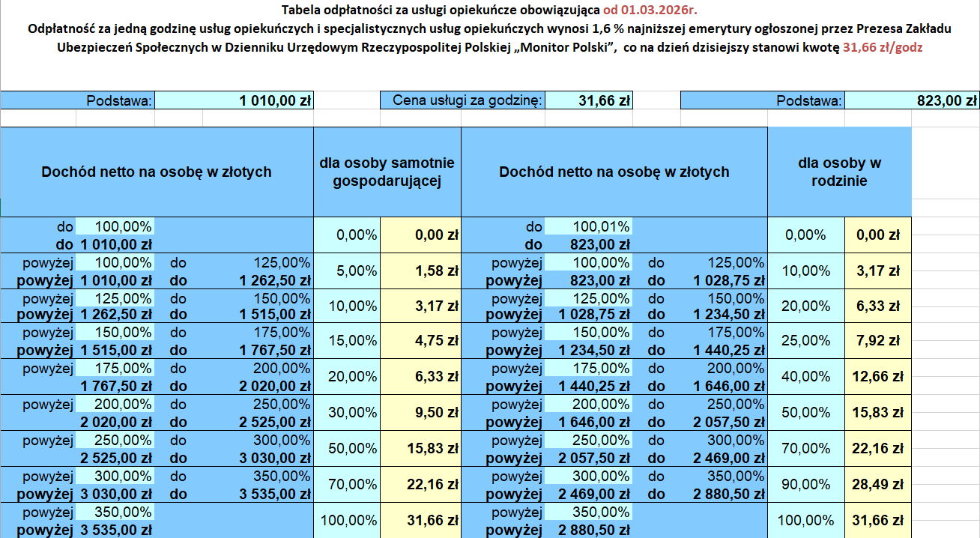The width and height of the screenshot is (980, 538).
Task: Select the 'dla osoby w rodzinie' header
Action: tap(839, 172)
